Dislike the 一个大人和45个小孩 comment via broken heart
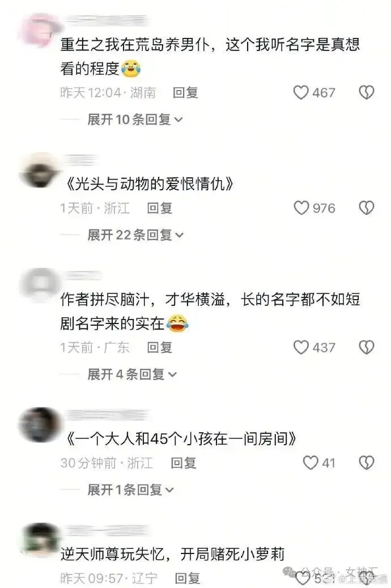391x588 pixels. point(366,463)
